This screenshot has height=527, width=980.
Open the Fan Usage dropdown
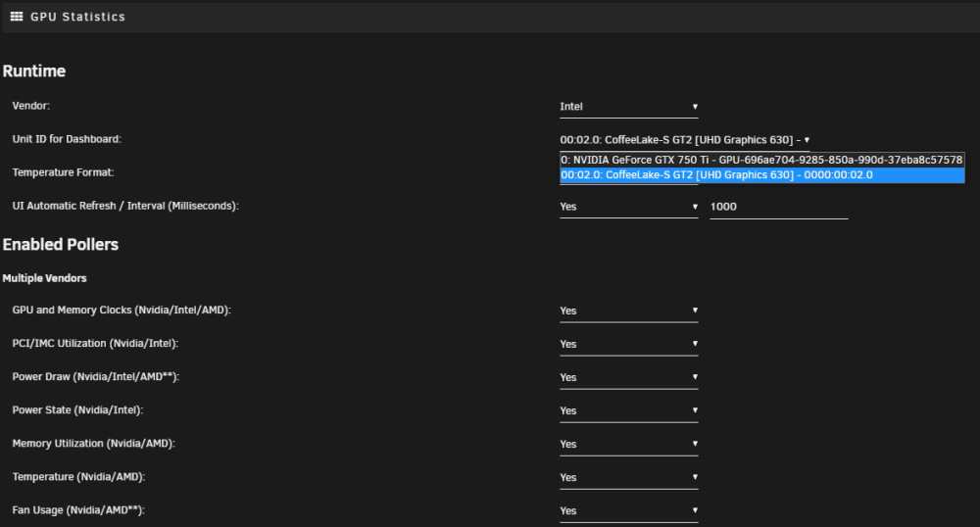[x=629, y=510]
